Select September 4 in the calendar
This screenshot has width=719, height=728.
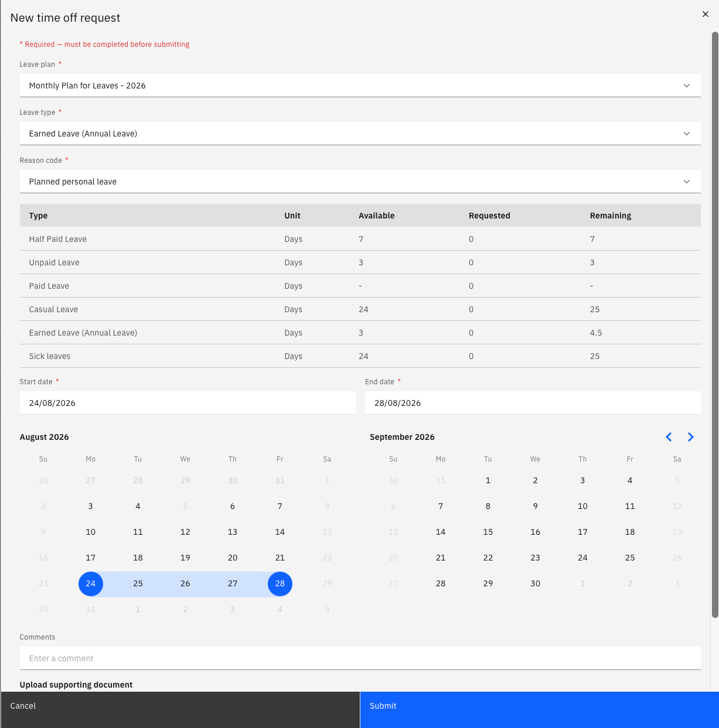[x=630, y=481]
